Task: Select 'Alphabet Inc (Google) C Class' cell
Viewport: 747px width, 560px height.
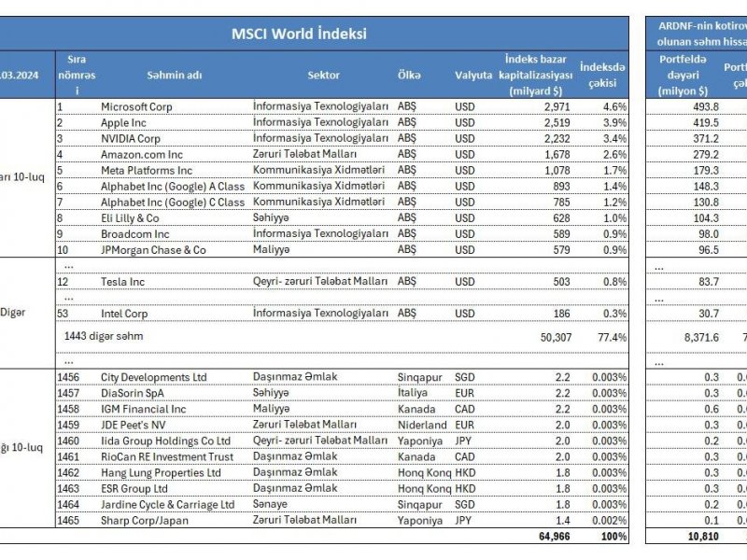Action: [x=173, y=203]
